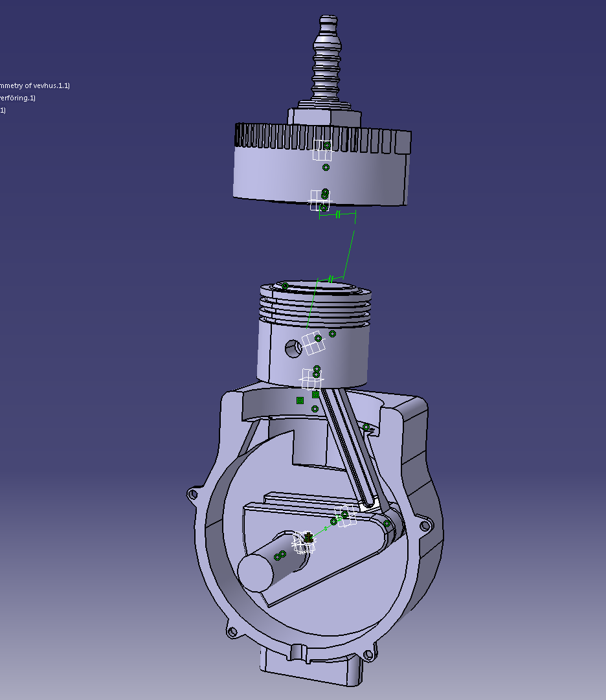Select the toothed ring gear disc
This screenshot has height=700, width=606.
tap(321, 165)
